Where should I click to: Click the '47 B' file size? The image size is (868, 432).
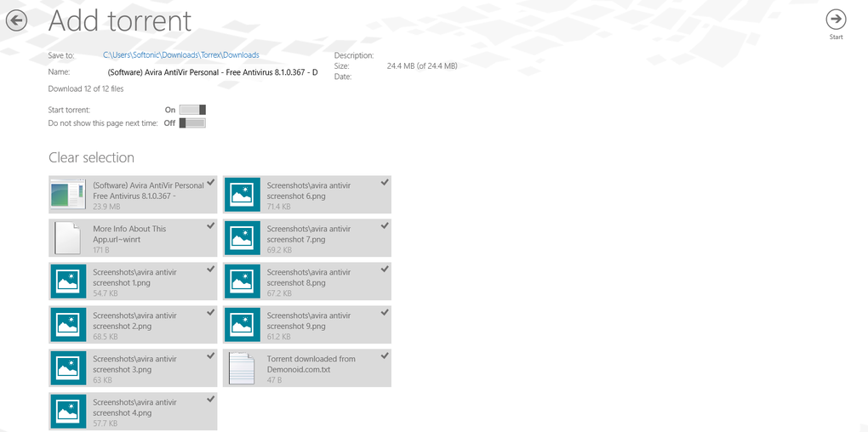point(274,381)
